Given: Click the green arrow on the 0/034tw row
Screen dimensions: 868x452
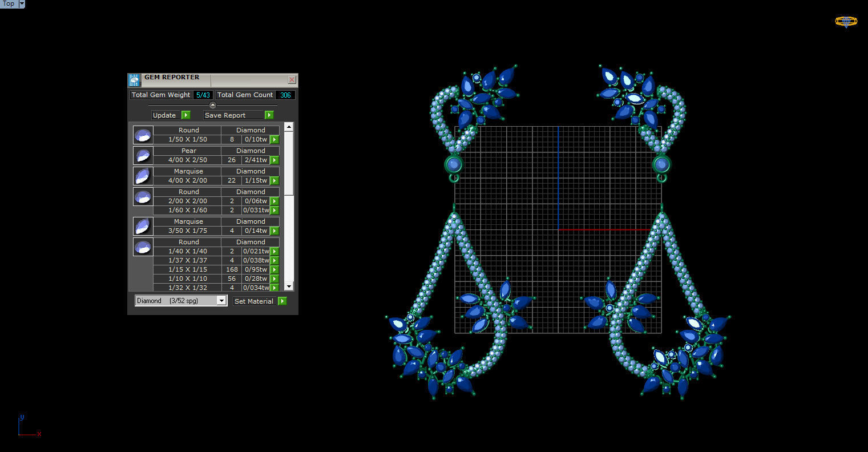Looking at the screenshot, I should click(274, 288).
